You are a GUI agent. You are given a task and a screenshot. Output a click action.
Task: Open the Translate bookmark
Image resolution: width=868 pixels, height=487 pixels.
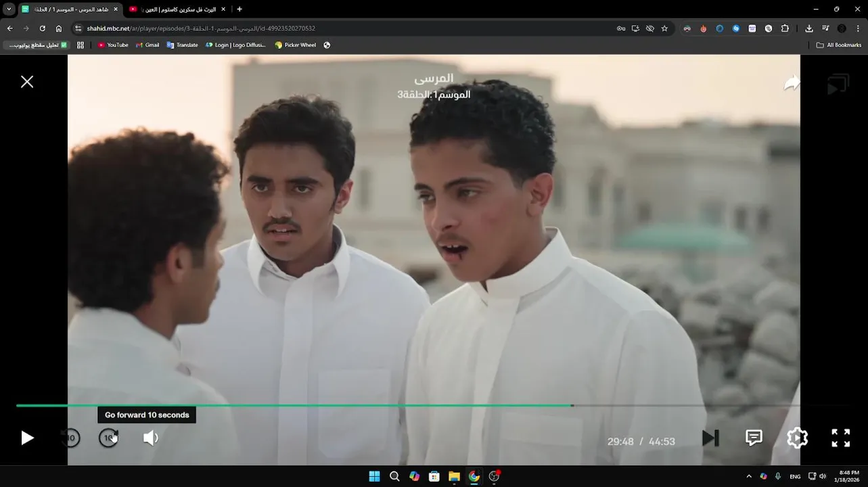tap(182, 45)
